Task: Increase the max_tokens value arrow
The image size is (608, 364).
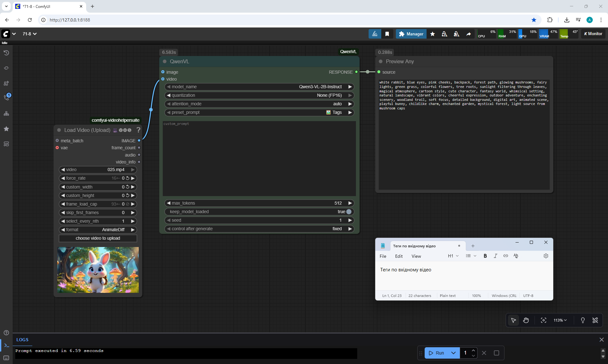Action: tap(350, 203)
